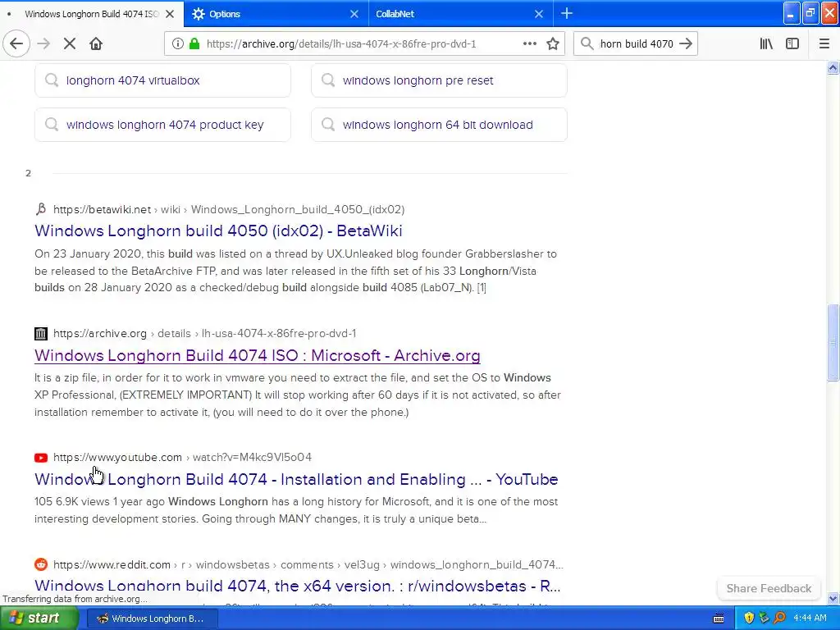
Task: Close the CollabNet tab
Action: coord(539,14)
